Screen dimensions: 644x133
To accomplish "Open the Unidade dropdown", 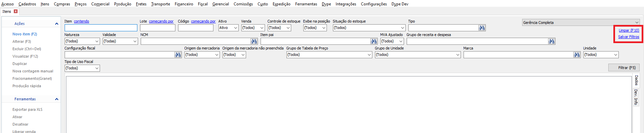I will pyautogui.click(x=601, y=55).
